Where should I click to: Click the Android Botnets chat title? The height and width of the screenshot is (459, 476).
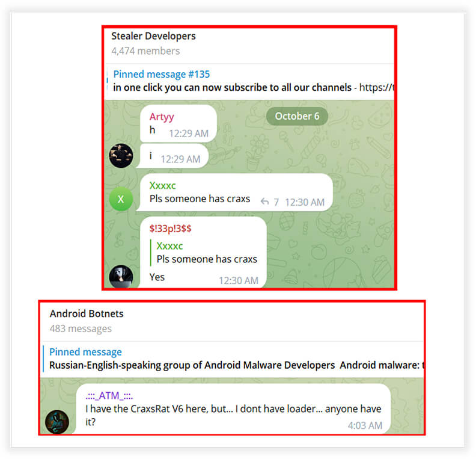pyautogui.click(x=87, y=313)
